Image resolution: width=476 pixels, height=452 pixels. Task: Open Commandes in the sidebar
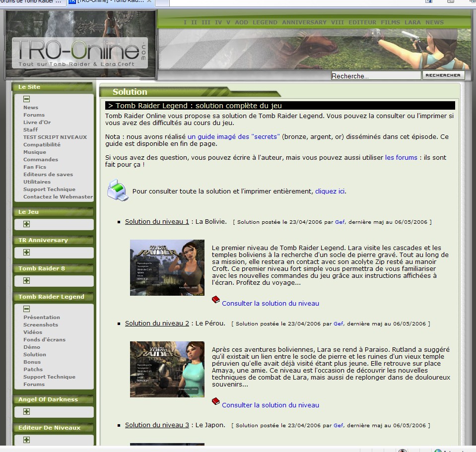point(41,160)
